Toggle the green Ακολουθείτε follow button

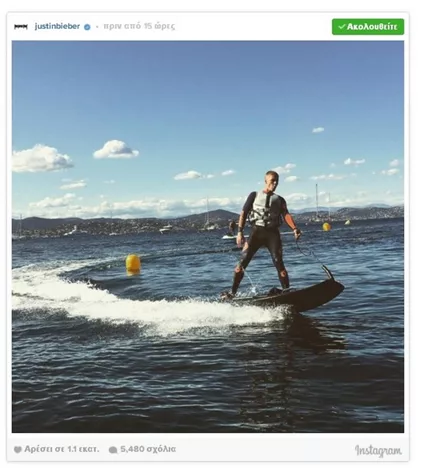(368, 27)
